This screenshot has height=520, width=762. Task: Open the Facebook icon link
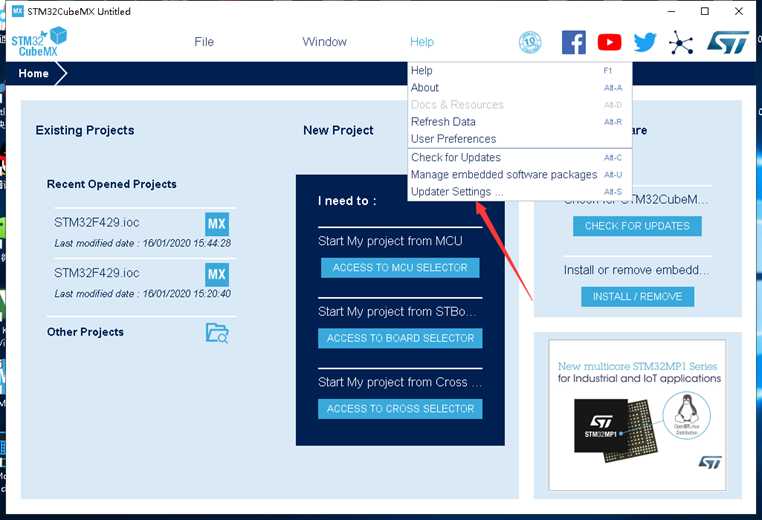573,42
